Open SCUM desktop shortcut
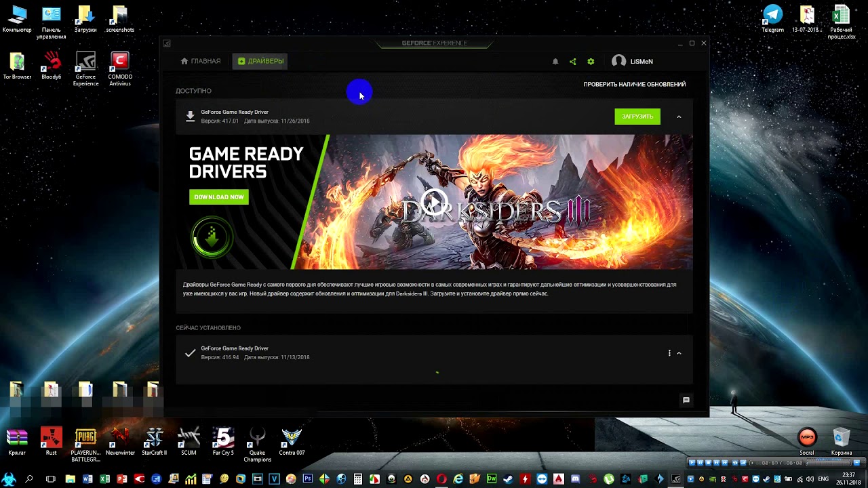This screenshot has width=868, height=488. pyautogui.click(x=189, y=441)
